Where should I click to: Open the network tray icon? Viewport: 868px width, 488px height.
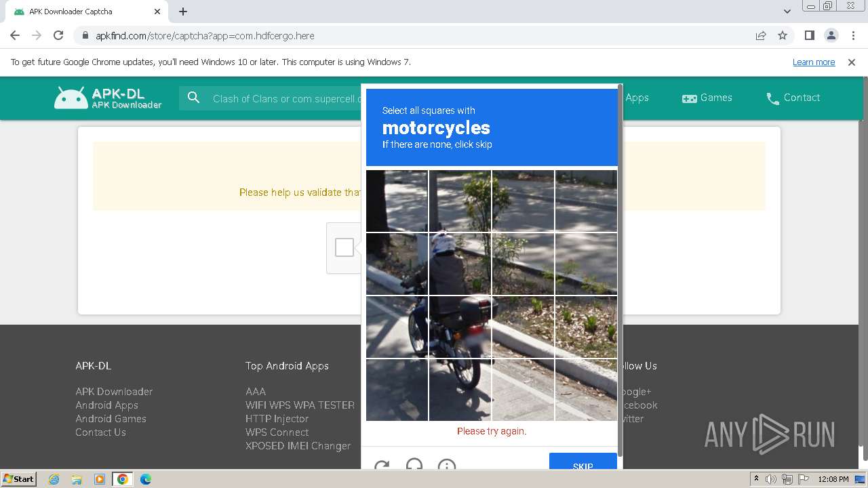787,479
